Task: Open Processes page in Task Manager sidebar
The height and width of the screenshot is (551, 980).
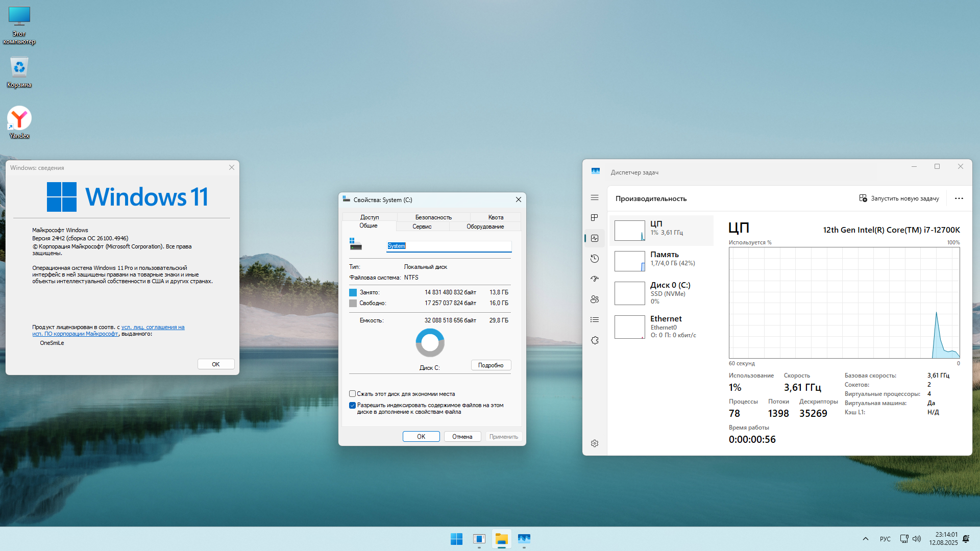Action: (595, 218)
